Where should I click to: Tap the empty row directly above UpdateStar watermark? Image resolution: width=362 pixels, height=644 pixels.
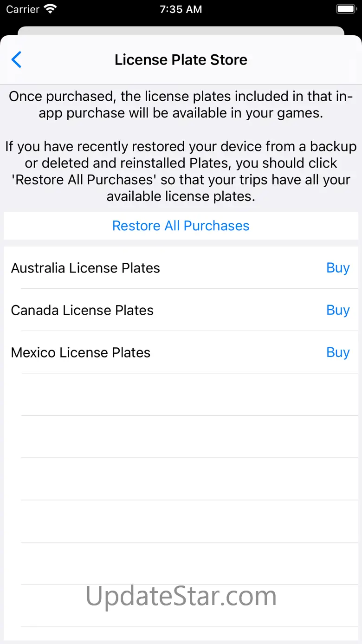[x=181, y=563]
